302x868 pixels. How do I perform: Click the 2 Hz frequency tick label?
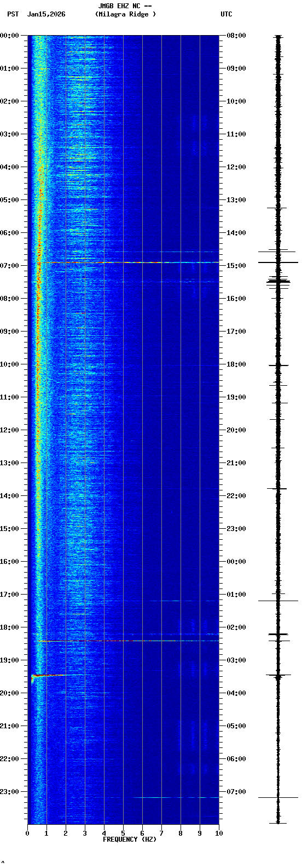[66, 833]
